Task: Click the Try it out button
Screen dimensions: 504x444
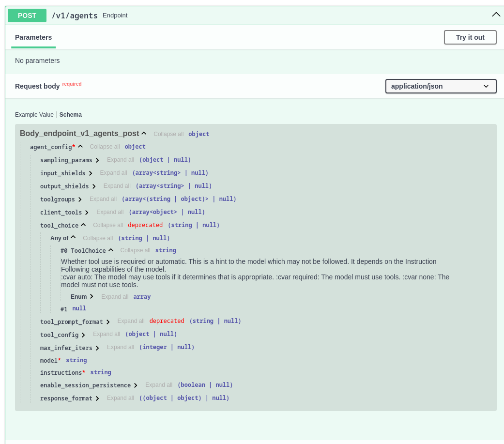Action: [470, 37]
